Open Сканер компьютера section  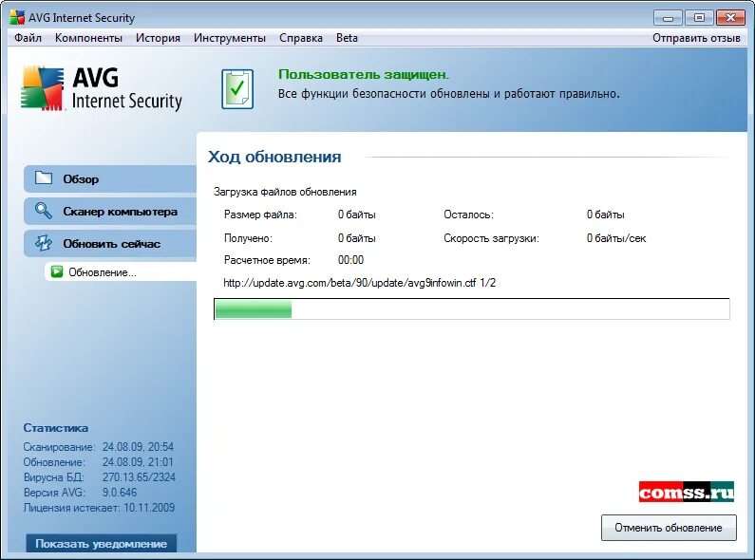click(110, 212)
